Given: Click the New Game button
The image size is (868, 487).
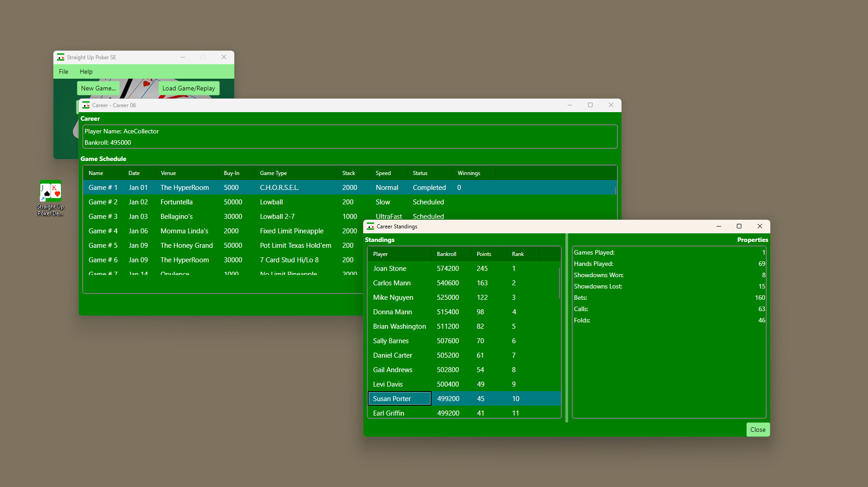Looking at the screenshot, I should (x=98, y=88).
